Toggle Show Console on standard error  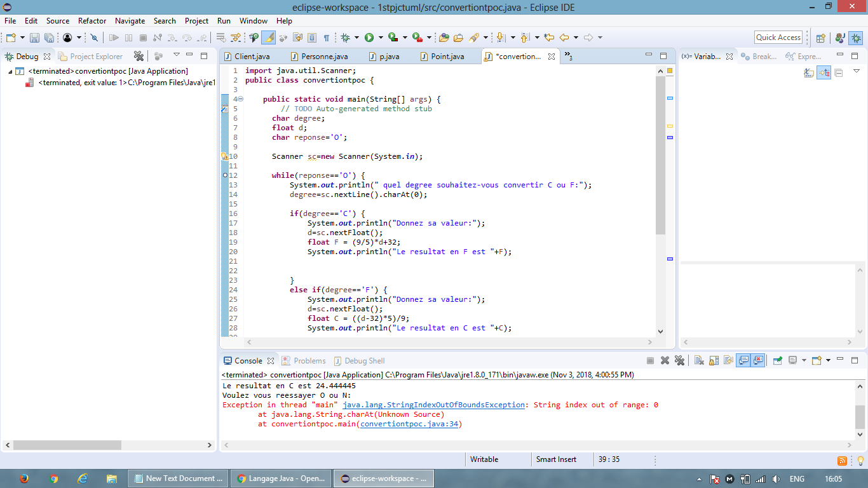(x=757, y=360)
